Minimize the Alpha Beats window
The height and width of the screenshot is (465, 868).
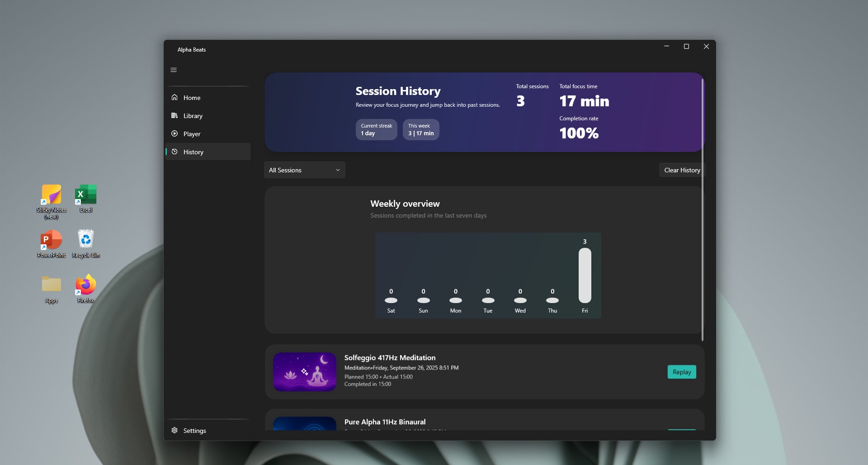point(666,47)
